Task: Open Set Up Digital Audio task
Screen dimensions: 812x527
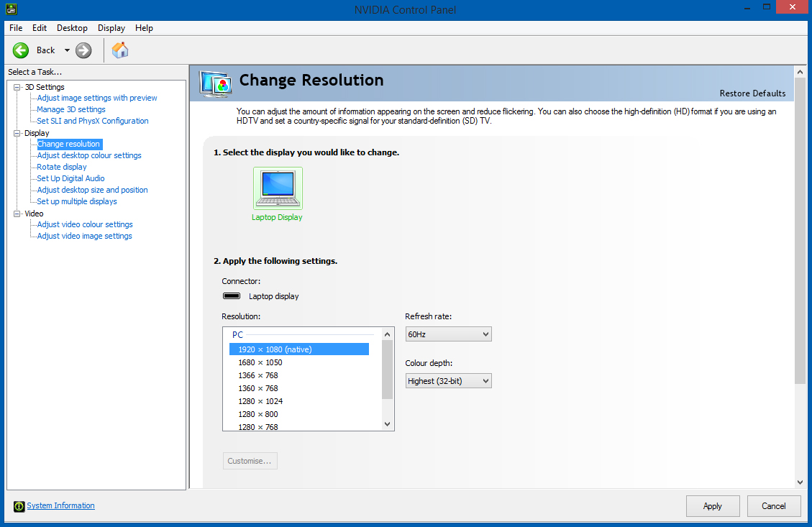Action: tap(70, 178)
